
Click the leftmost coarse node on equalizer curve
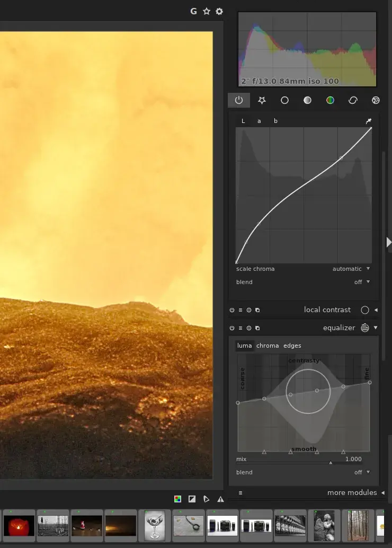click(x=238, y=403)
